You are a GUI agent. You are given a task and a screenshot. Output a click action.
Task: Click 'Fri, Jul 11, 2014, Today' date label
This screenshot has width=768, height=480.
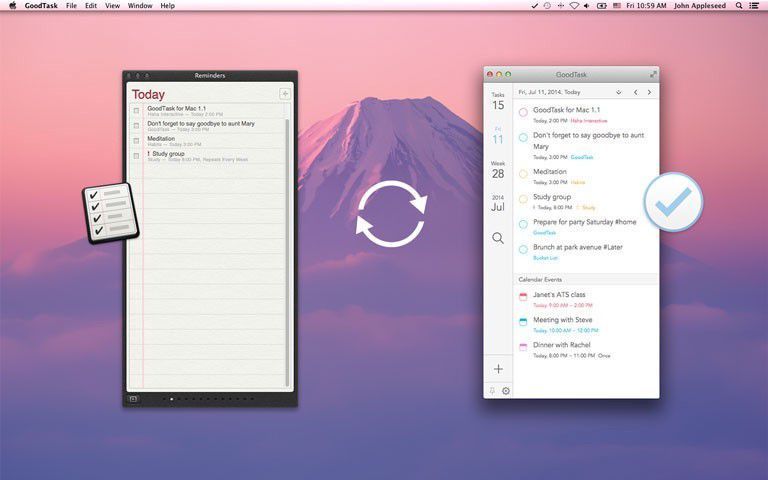[x=549, y=92]
